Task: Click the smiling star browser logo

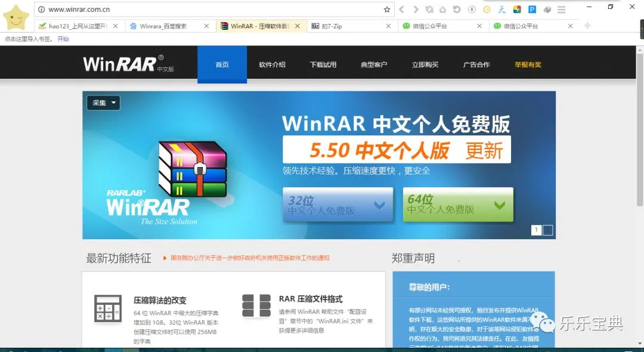Action: coord(16,18)
